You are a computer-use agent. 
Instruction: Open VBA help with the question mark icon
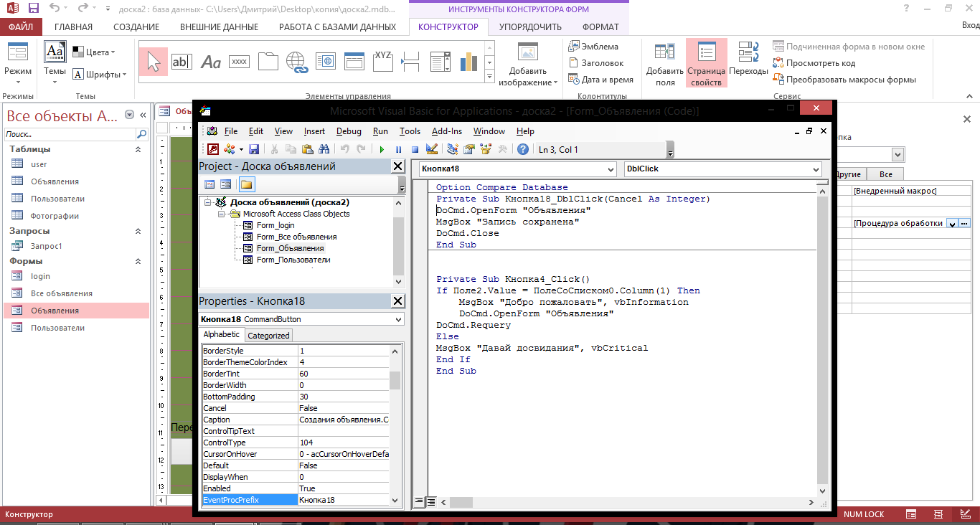tap(523, 149)
